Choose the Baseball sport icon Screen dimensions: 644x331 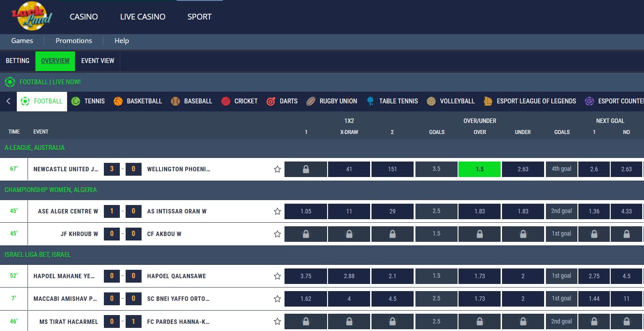(175, 101)
